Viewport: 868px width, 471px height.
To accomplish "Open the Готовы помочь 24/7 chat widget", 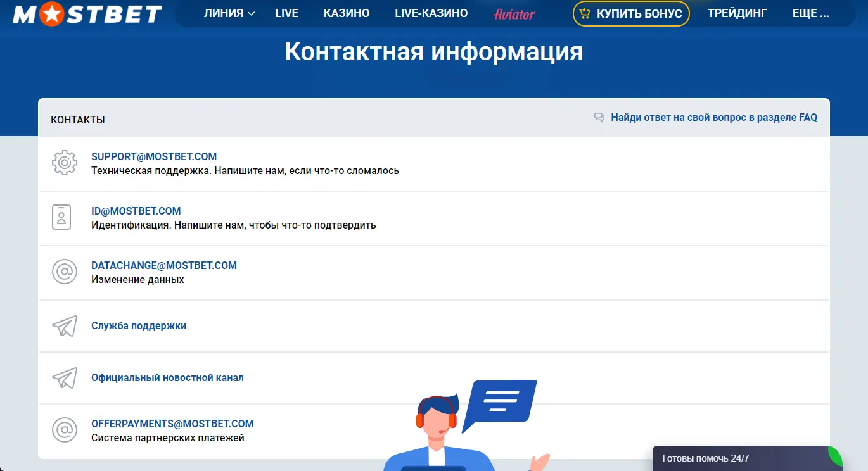I will (748, 458).
